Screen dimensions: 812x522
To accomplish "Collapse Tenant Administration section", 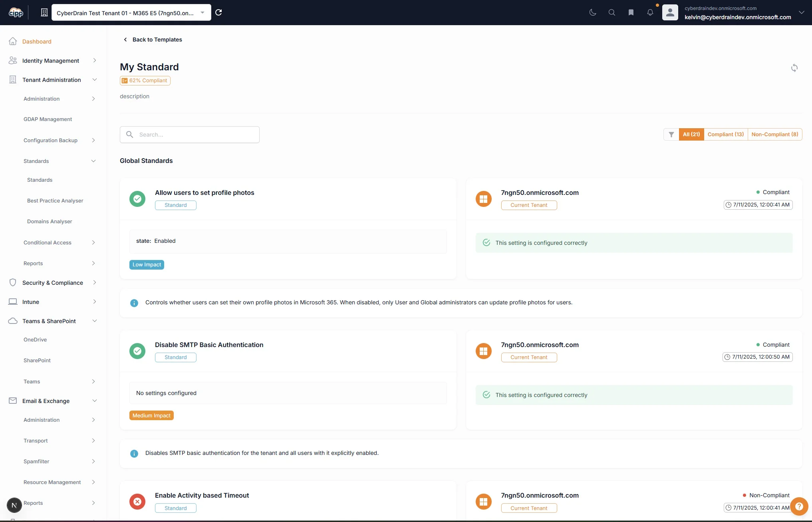I will 53,79.
